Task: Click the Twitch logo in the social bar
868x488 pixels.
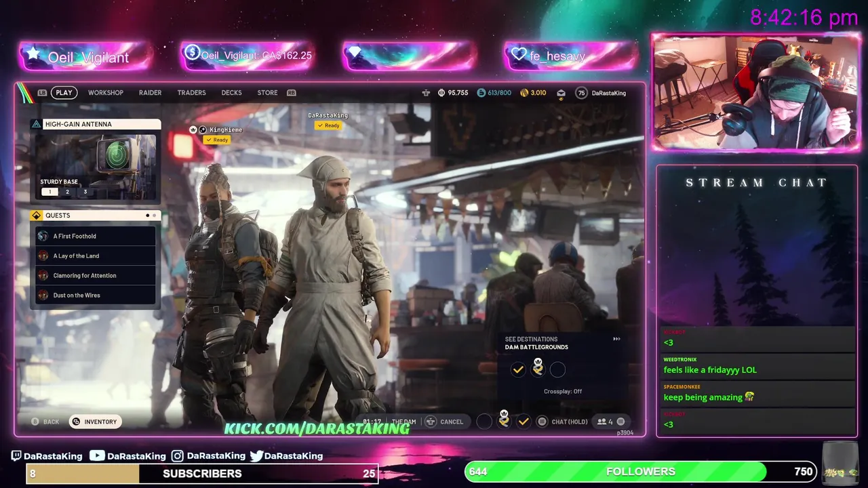Action: click(17, 455)
